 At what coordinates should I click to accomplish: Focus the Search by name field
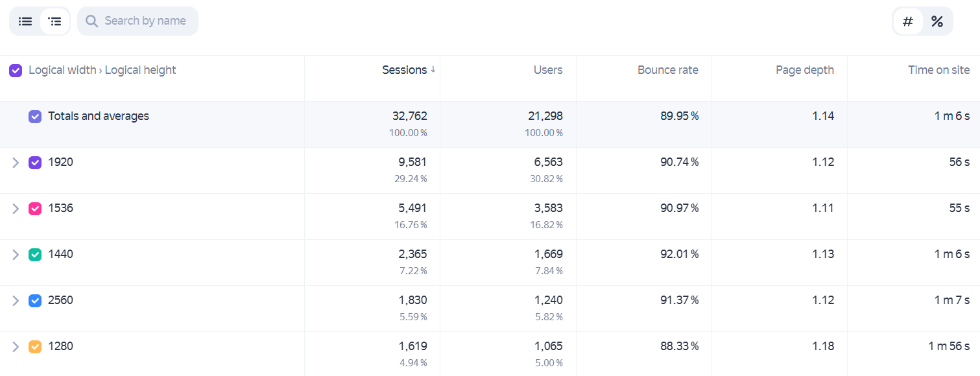(137, 21)
